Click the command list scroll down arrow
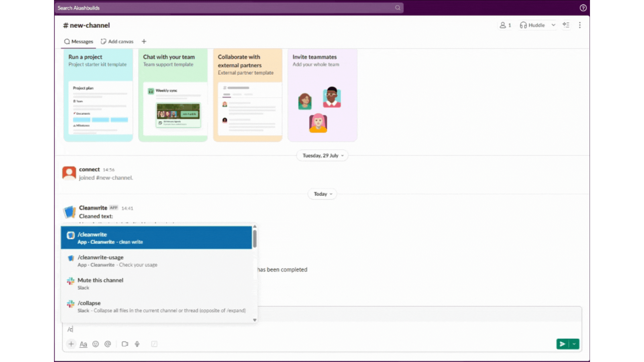Screen dimensions: 644x362 pyautogui.click(x=255, y=320)
